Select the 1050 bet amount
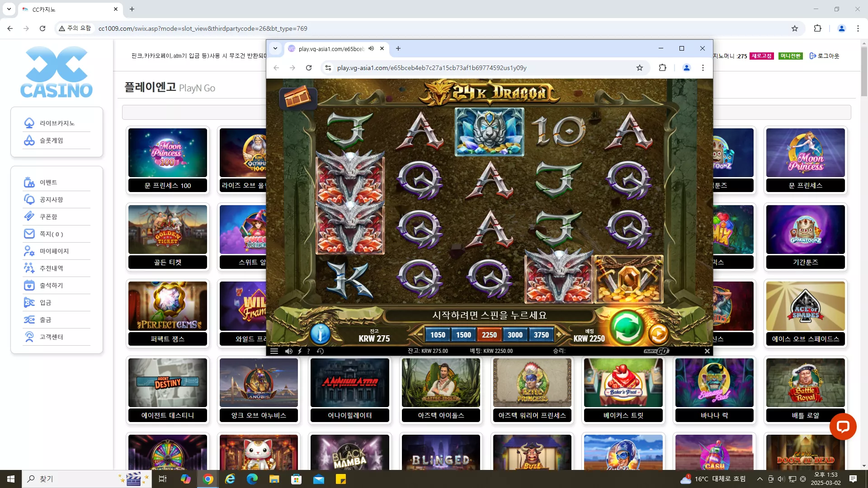868x488 pixels. pyautogui.click(x=438, y=335)
